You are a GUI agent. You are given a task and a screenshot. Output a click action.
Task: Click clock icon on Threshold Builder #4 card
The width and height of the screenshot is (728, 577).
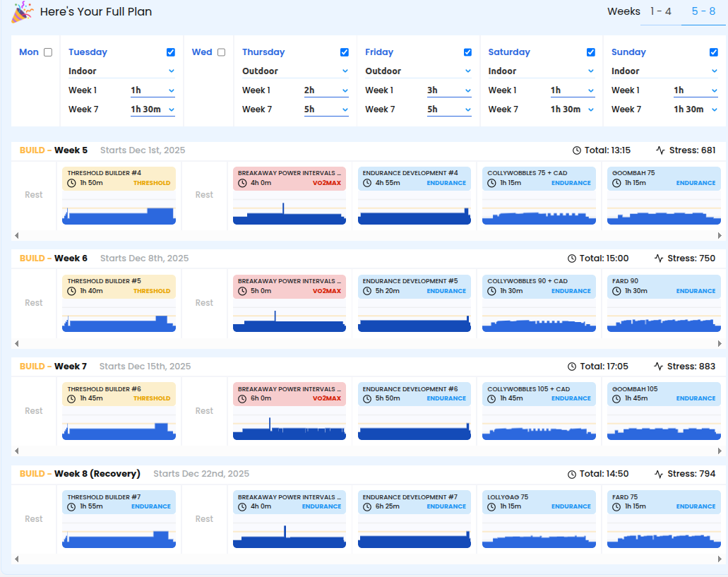[x=71, y=183]
